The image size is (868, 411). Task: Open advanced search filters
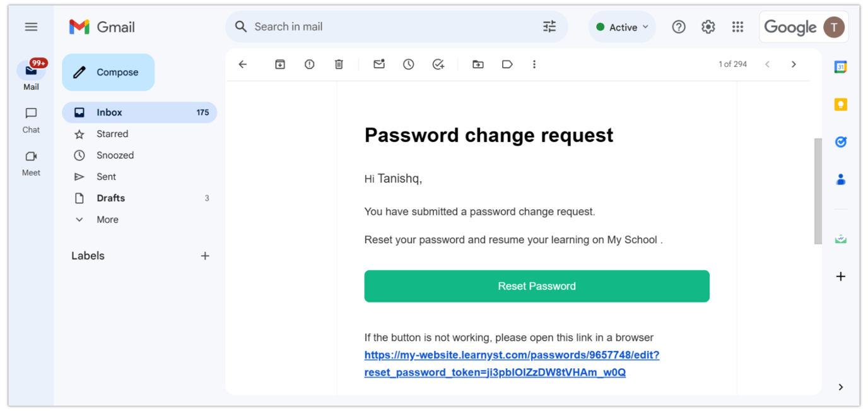(548, 27)
